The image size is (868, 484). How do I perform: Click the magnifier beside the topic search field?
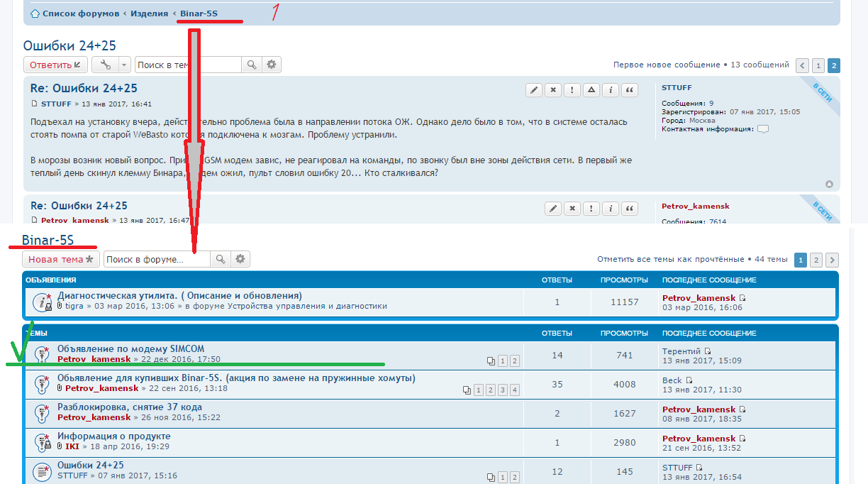(x=251, y=65)
